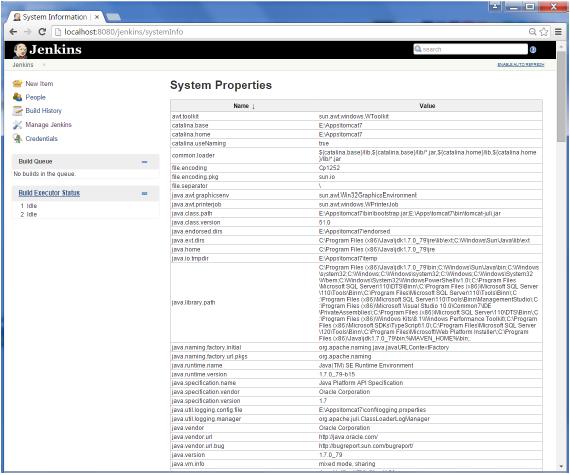Click the People icon in sidebar
This screenshot has width=570, height=475.
pyautogui.click(x=17, y=97)
